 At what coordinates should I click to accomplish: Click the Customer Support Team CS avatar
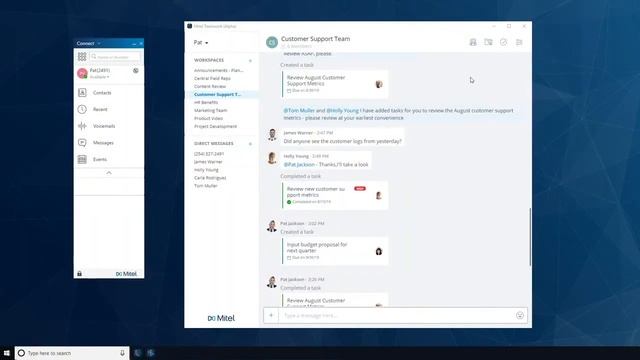click(272, 42)
